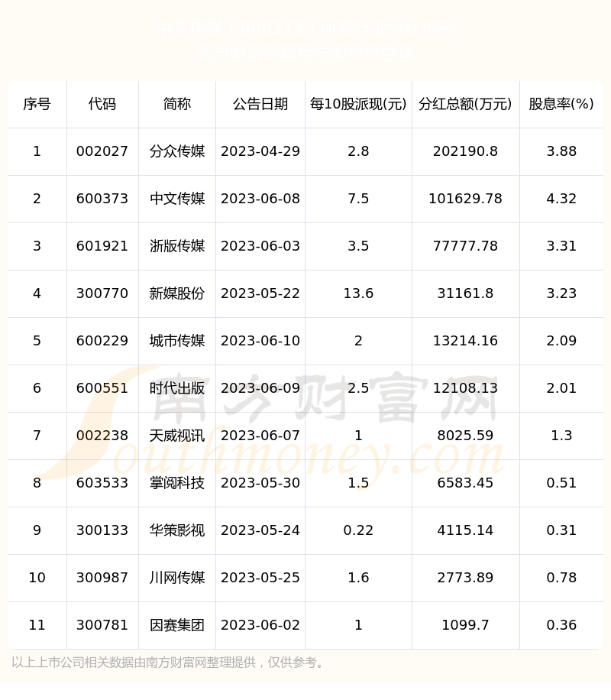Image resolution: width=611 pixels, height=700 pixels.
Task: Select stock code 603533
Action: coord(102,483)
